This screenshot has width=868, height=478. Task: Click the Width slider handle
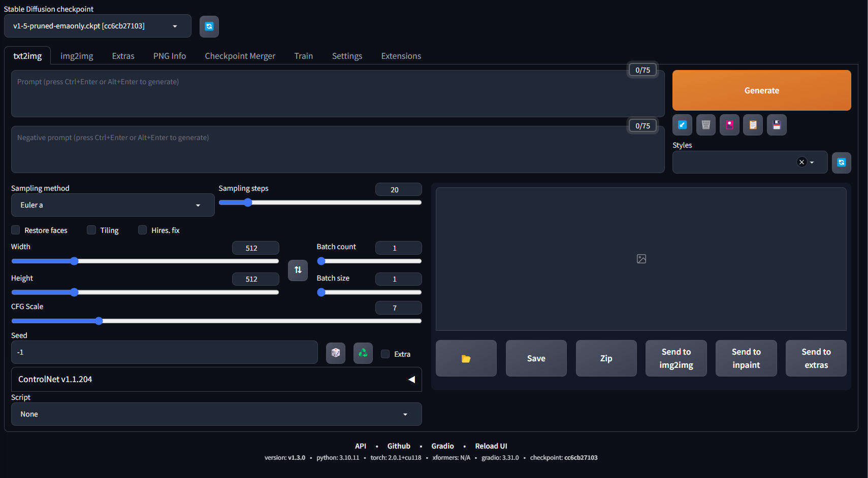74,261
